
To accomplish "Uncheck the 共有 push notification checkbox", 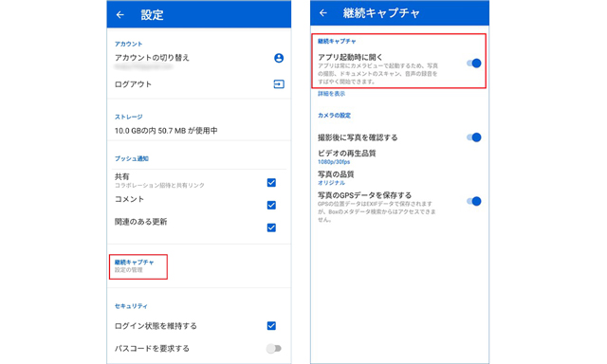I will tap(271, 183).
